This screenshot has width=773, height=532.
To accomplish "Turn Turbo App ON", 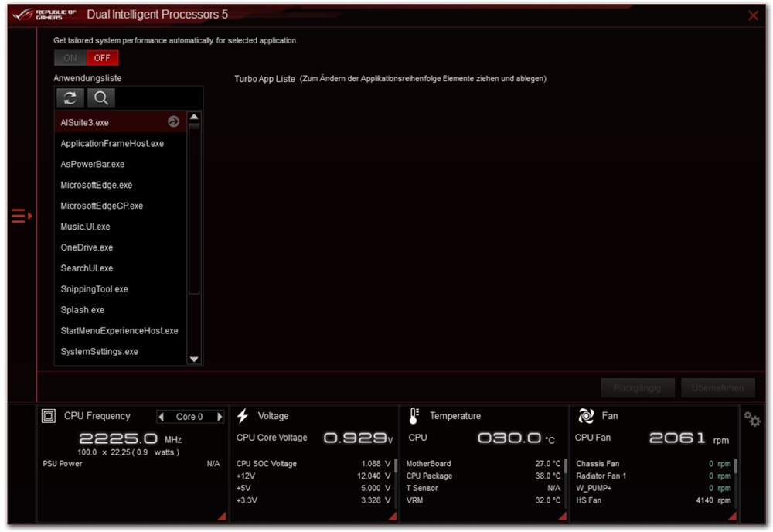I will [x=70, y=58].
